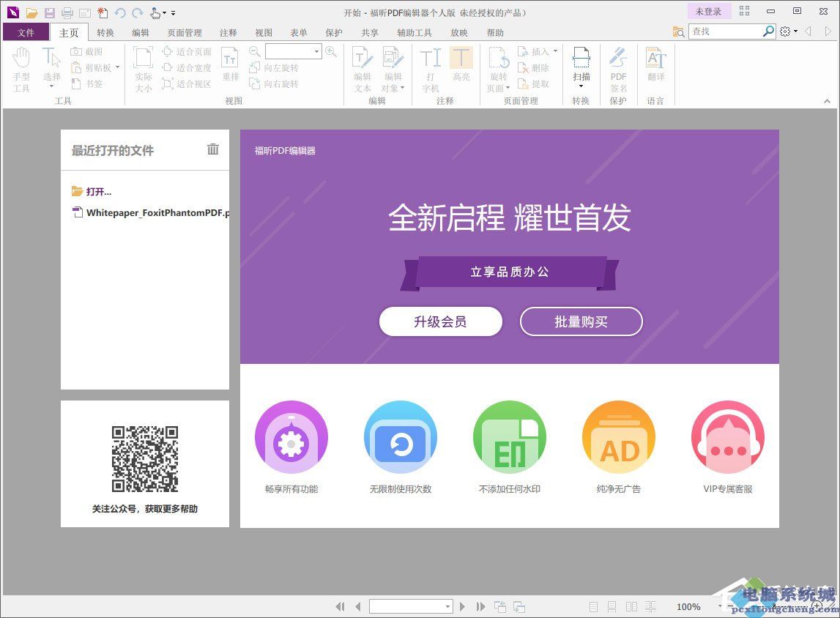
Task: Click Extract page (提取) icon
Action: pos(534,83)
